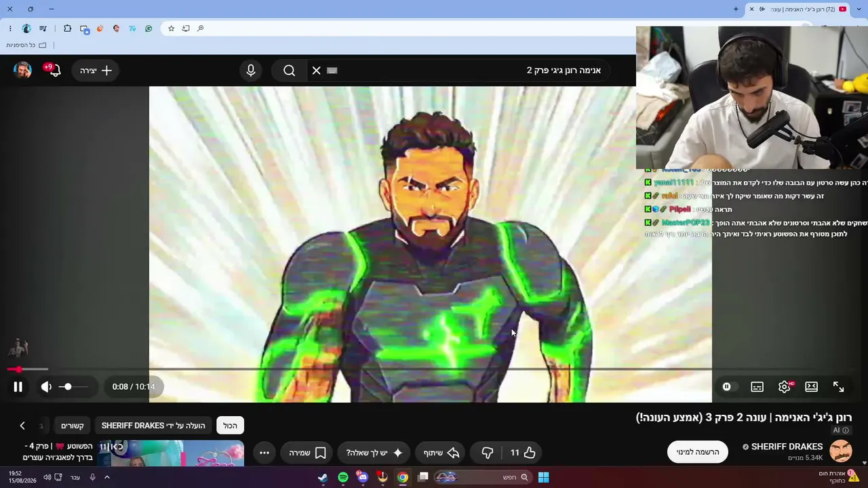The width and height of the screenshot is (868, 488).
Task: Open Steam from the taskbar
Action: [323, 477]
